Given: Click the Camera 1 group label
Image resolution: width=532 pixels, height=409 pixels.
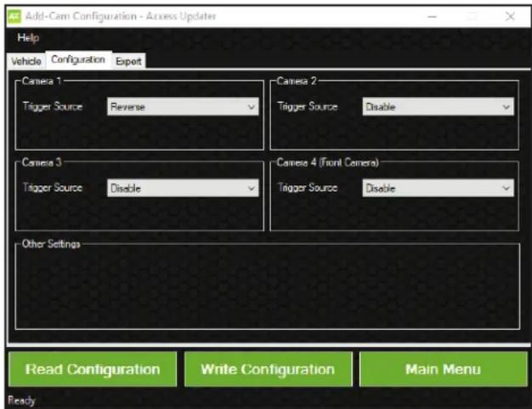Looking at the screenshot, I should tap(42, 81).
